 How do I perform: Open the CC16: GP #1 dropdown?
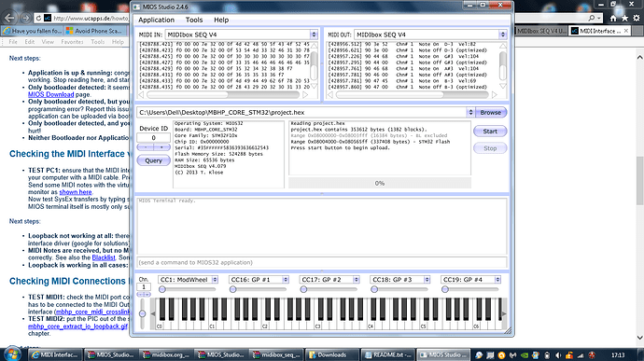click(x=286, y=280)
